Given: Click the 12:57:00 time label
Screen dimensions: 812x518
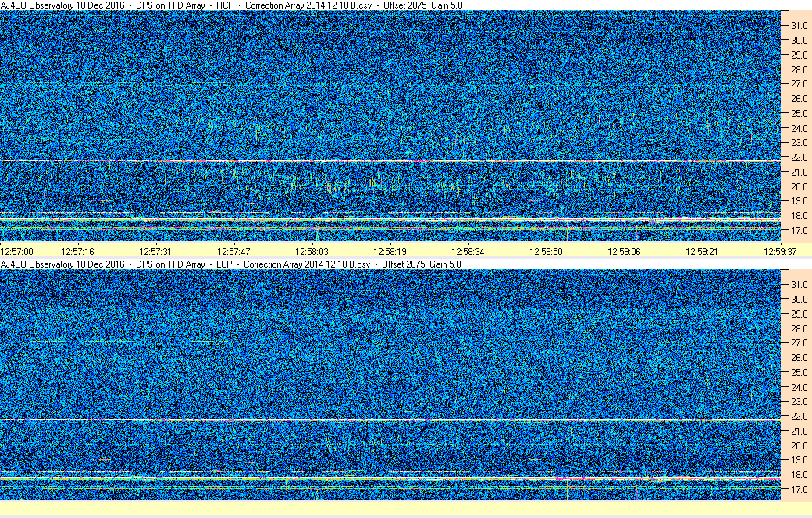Looking at the screenshot, I should (x=16, y=252).
